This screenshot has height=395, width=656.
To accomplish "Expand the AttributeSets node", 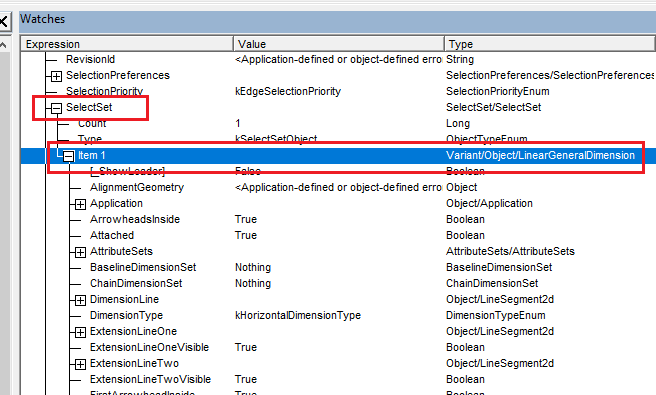I will (x=80, y=252).
